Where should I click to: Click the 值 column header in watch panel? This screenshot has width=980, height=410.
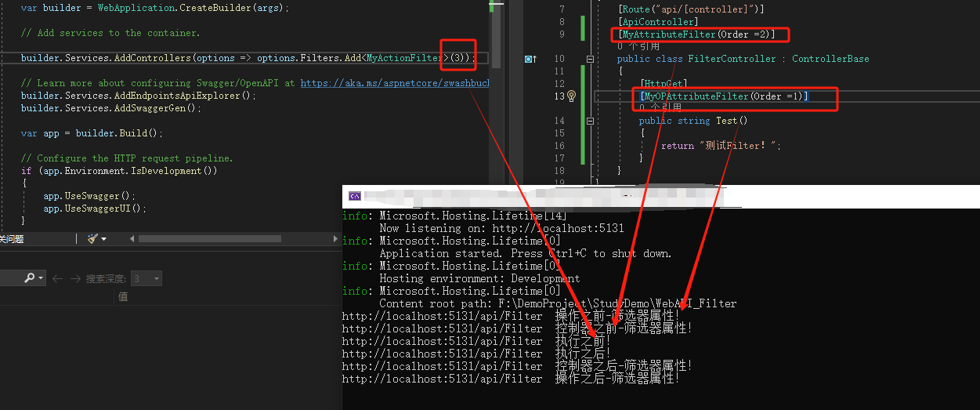pos(123,296)
